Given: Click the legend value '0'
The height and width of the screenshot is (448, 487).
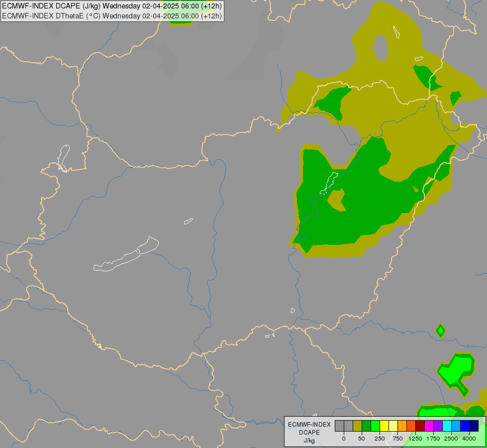Looking at the screenshot, I should click(x=344, y=439).
